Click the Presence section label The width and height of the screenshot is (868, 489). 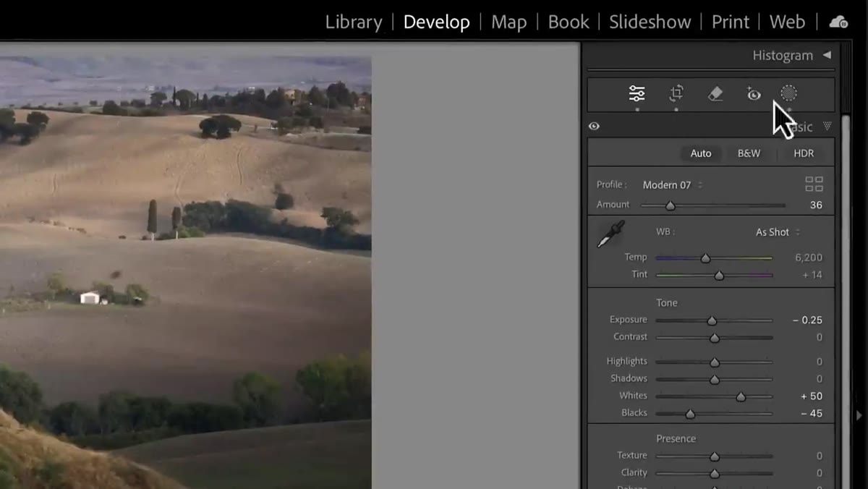(676, 438)
